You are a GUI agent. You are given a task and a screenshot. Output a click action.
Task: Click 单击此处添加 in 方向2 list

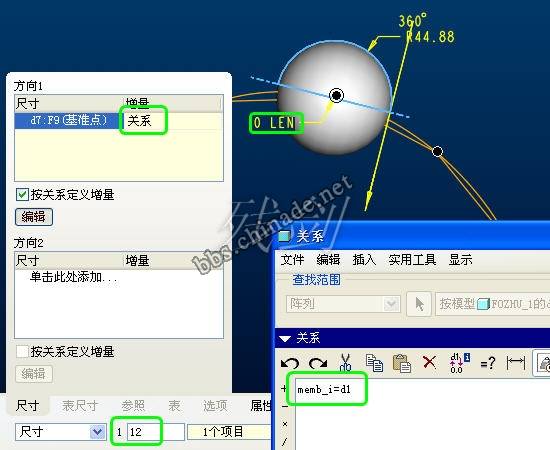click(x=74, y=277)
